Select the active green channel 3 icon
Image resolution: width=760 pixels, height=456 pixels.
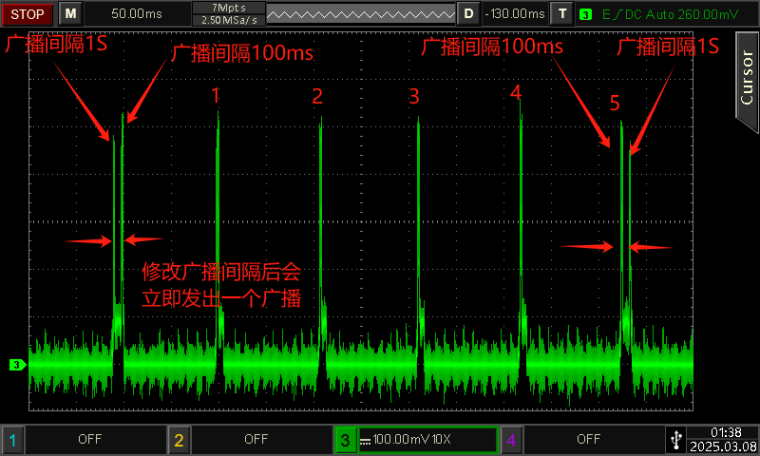(x=345, y=439)
